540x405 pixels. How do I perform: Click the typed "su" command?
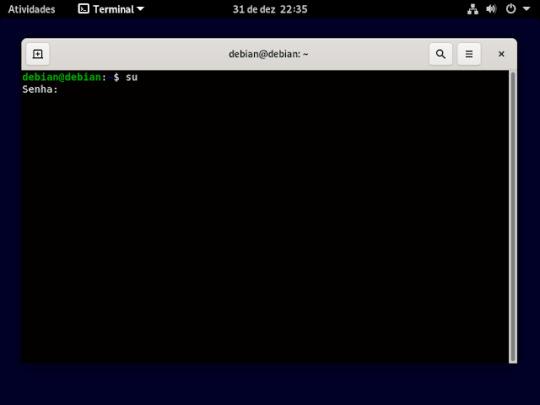click(132, 77)
